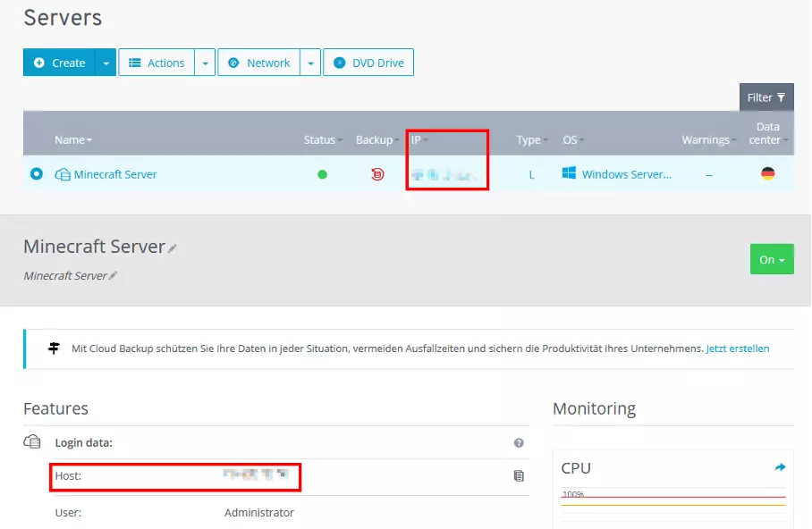This screenshot has width=812, height=529.
Task: Click the green status indicator dot
Action: click(322, 174)
